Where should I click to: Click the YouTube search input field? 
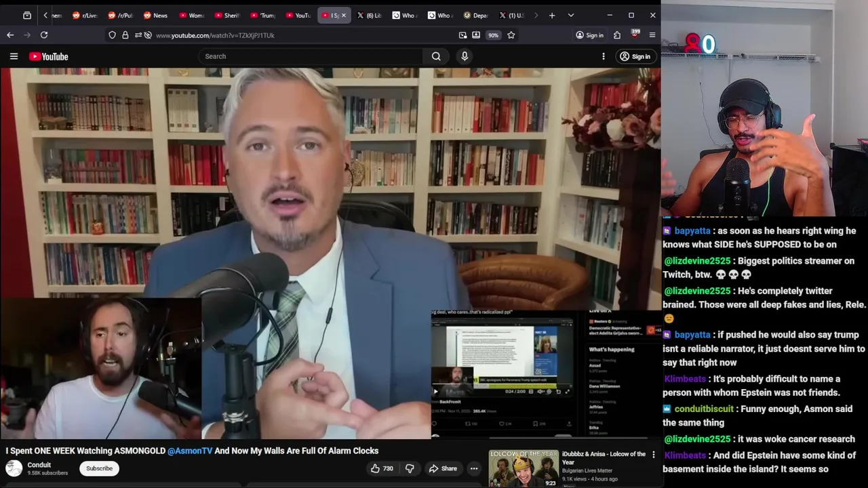(312, 56)
